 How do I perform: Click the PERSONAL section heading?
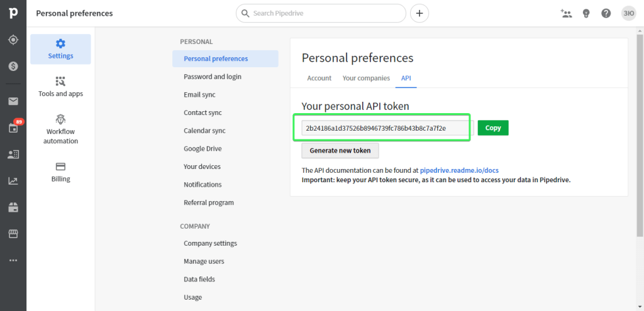click(x=196, y=41)
